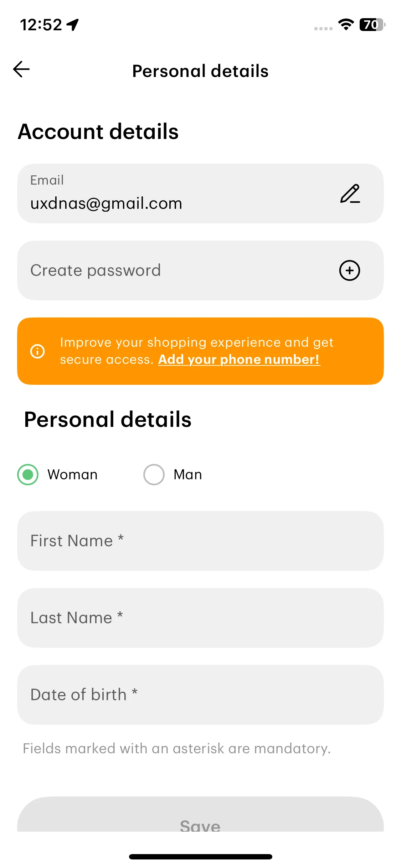Tap the plus circle icon for password
The height and width of the screenshot is (868, 401).
point(349,270)
